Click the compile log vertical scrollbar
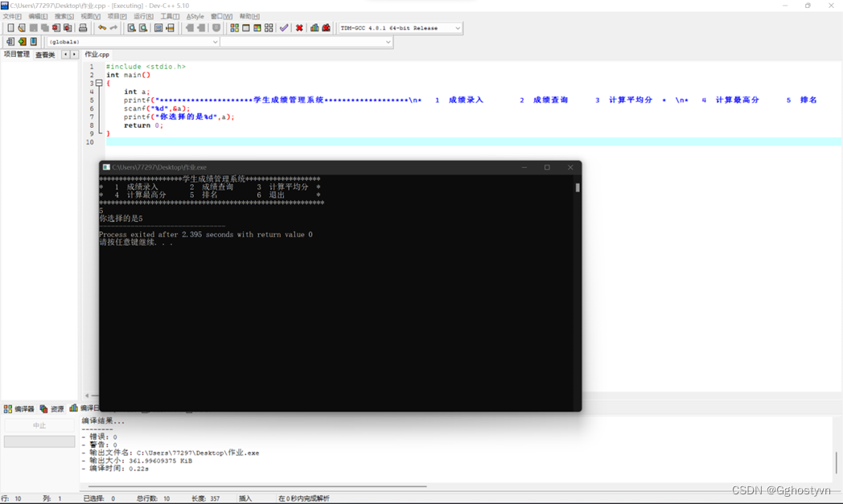Image resolution: width=843 pixels, height=504 pixels. (836, 463)
